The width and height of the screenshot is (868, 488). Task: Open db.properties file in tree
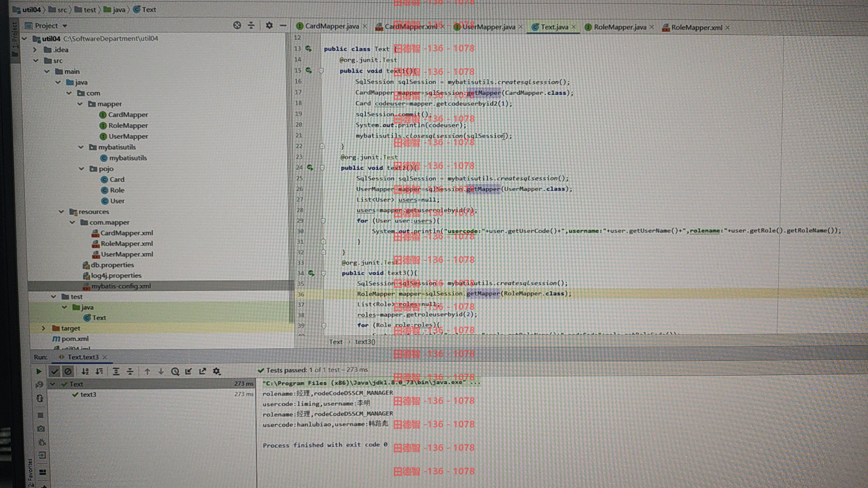click(108, 265)
